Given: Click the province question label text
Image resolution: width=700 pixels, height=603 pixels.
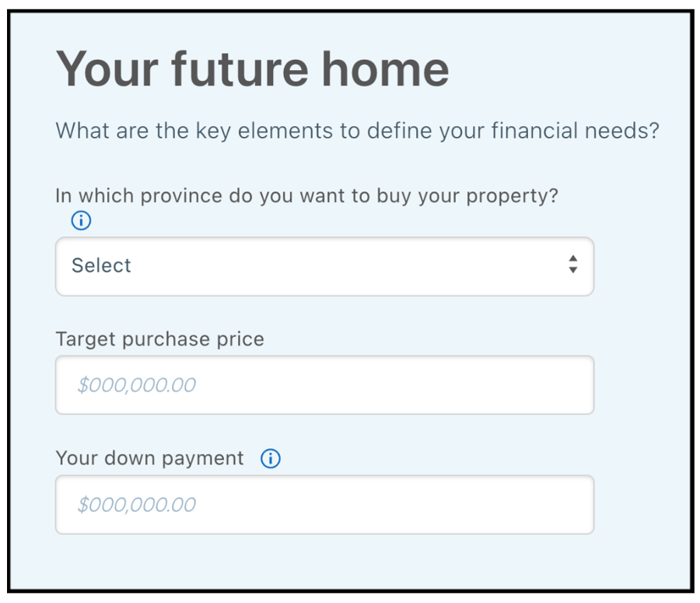Looking at the screenshot, I should 306,195.
